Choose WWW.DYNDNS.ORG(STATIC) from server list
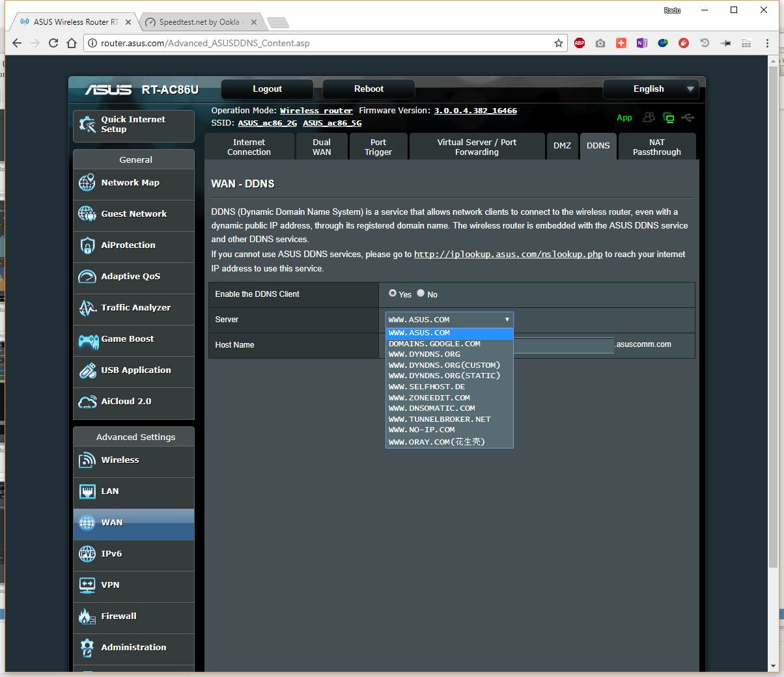 (449, 376)
